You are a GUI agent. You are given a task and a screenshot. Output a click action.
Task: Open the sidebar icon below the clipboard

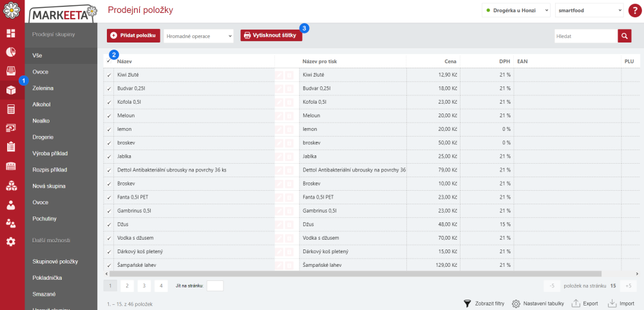[11, 166]
